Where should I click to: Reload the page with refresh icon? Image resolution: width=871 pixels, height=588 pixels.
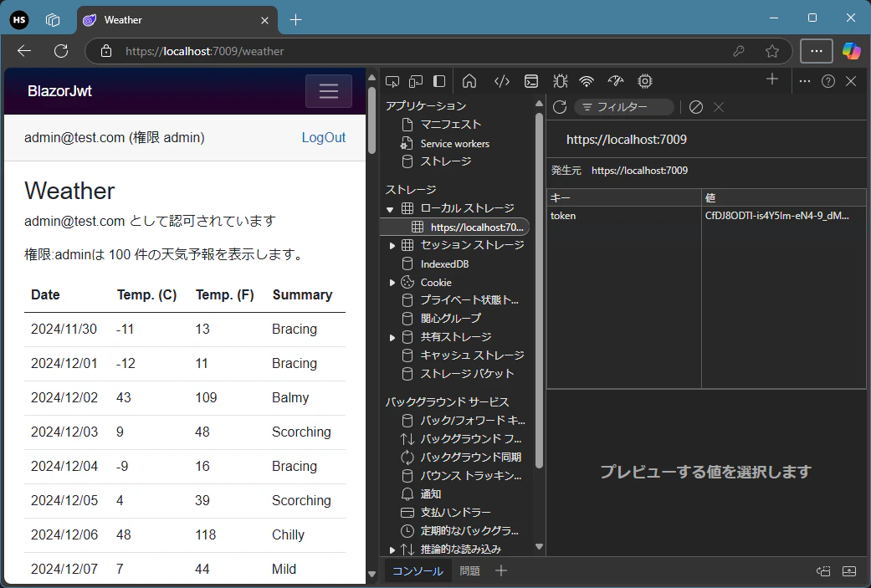61,51
